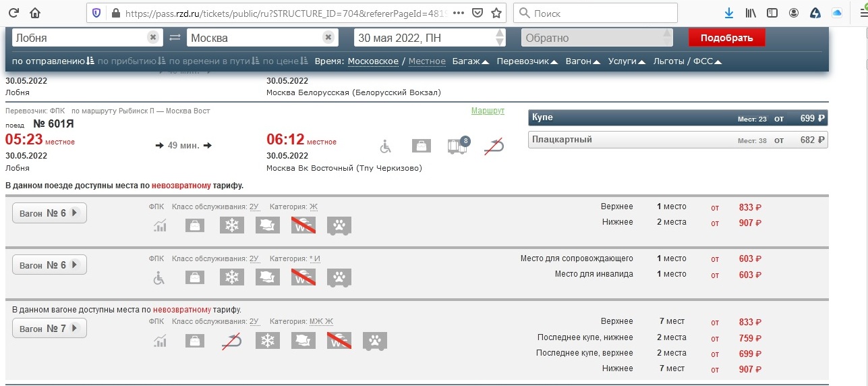The width and height of the screenshot is (868, 386).
Task: Click the luggage car icon with badge 8
Action: pos(458,146)
